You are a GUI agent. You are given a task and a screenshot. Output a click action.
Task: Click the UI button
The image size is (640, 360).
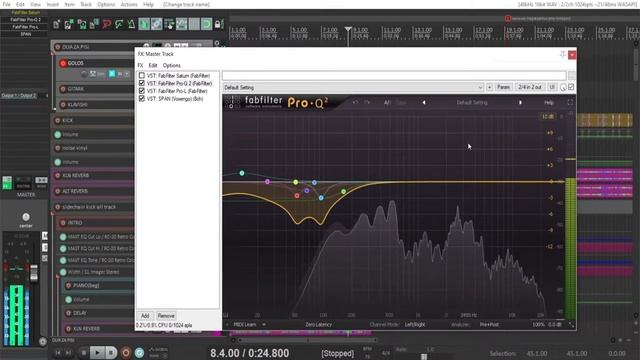pos(552,87)
